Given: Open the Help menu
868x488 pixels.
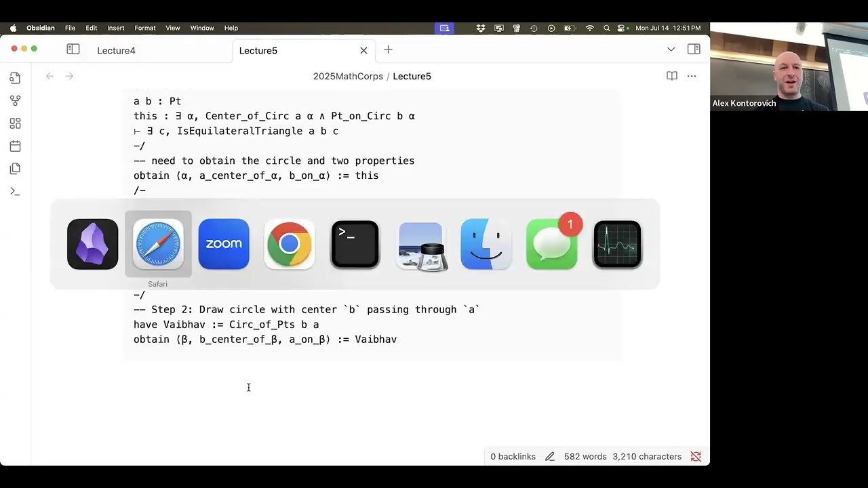Looking at the screenshot, I should pos(231,28).
